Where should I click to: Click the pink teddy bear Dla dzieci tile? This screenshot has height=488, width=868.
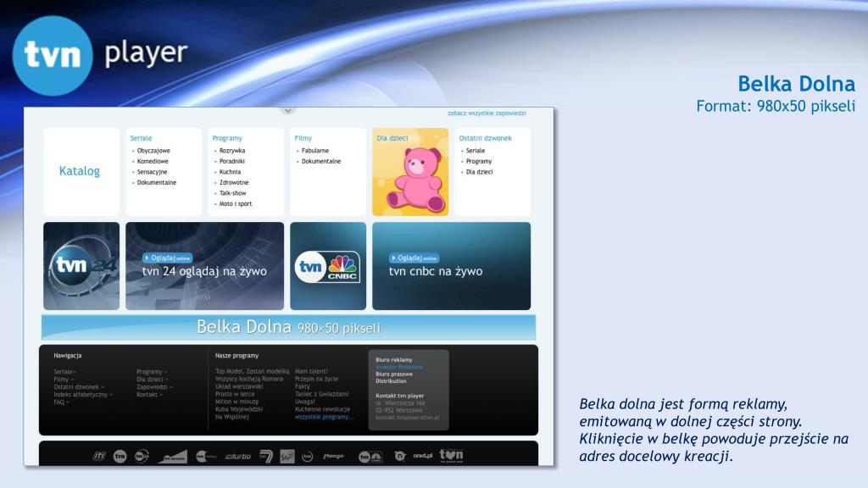tap(410, 172)
